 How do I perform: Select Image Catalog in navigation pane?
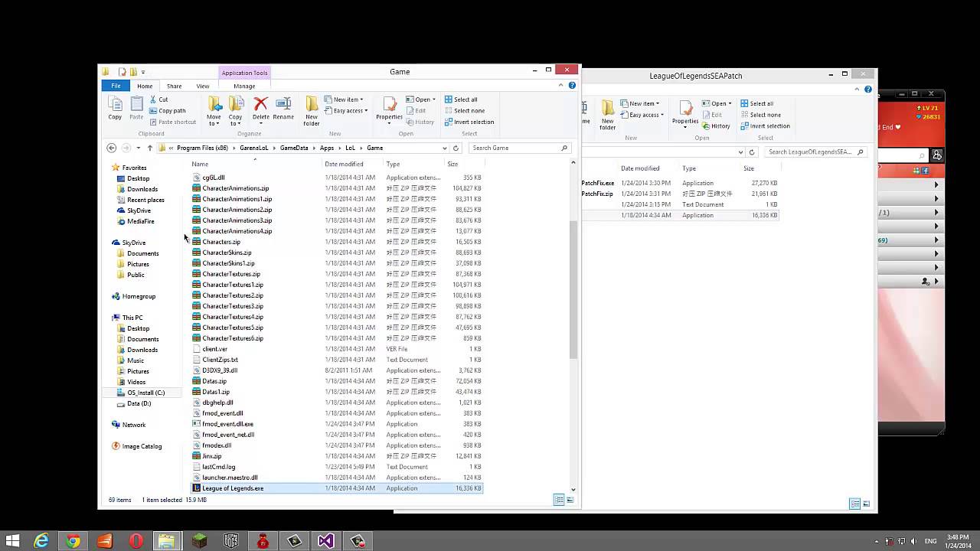pos(142,446)
